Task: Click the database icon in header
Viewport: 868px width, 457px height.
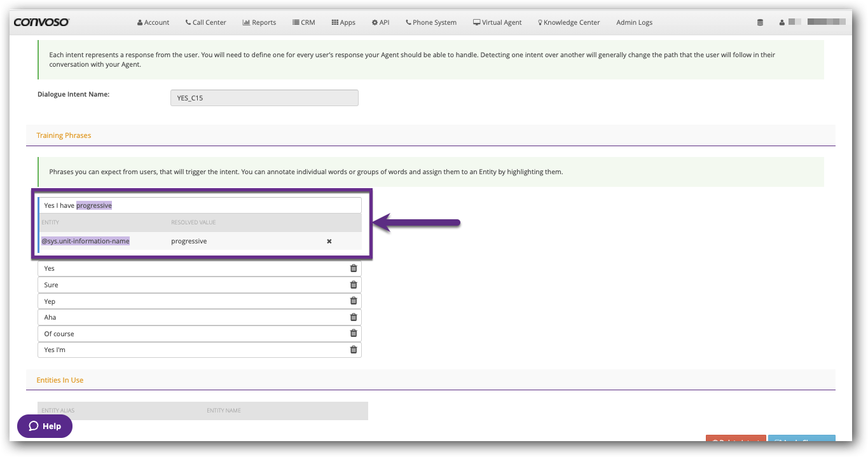Action: (x=760, y=22)
